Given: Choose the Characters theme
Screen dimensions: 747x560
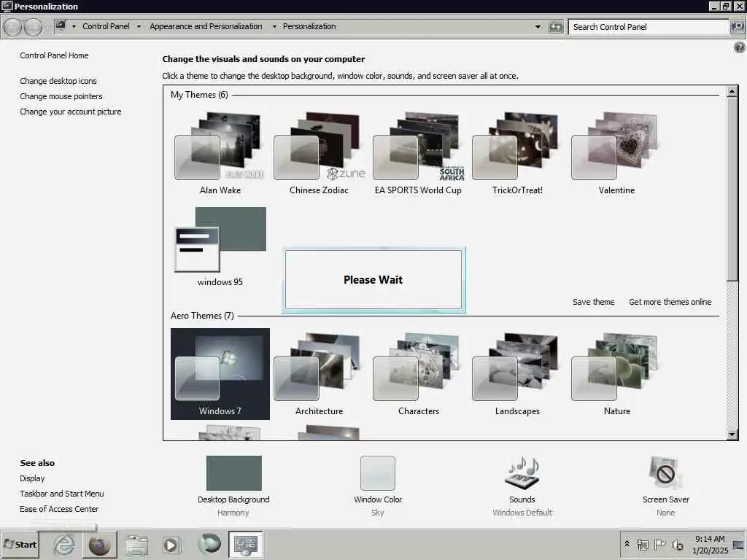Looking at the screenshot, I should pos(418,374).
